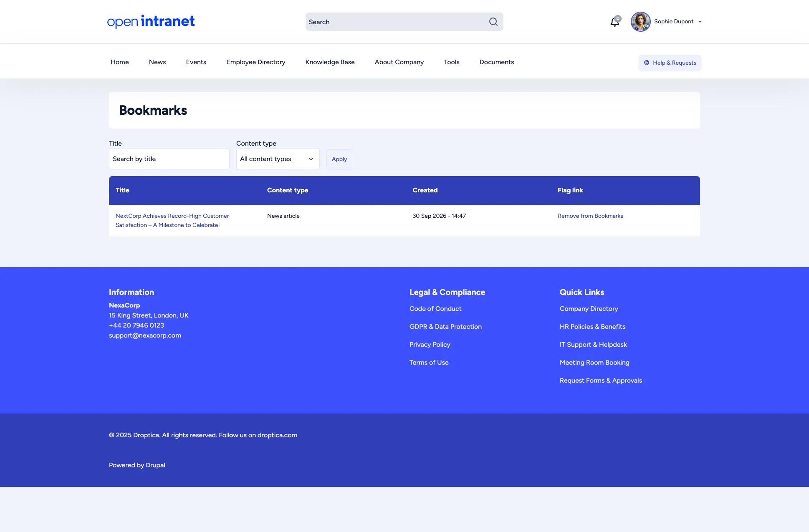
Task: Open Employee Directory in the menu
Action: [256, 62]
